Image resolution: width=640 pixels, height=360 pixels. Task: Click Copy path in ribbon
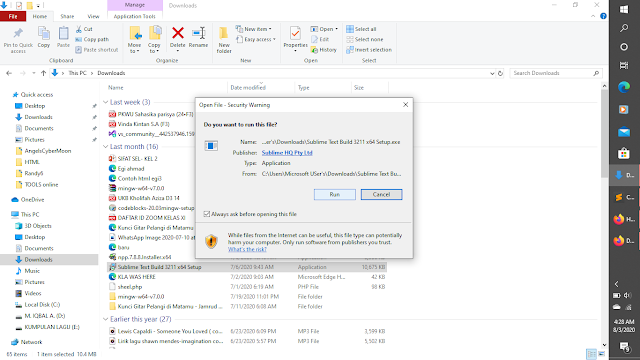click(92, 39)
